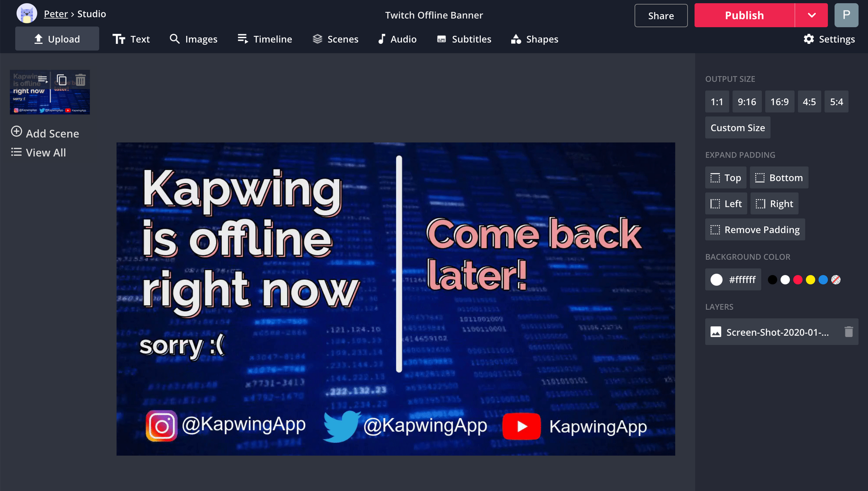This screenshot has height=491, width=868.
Task: Click the Peter breadcrumb link
Action: 56,14
